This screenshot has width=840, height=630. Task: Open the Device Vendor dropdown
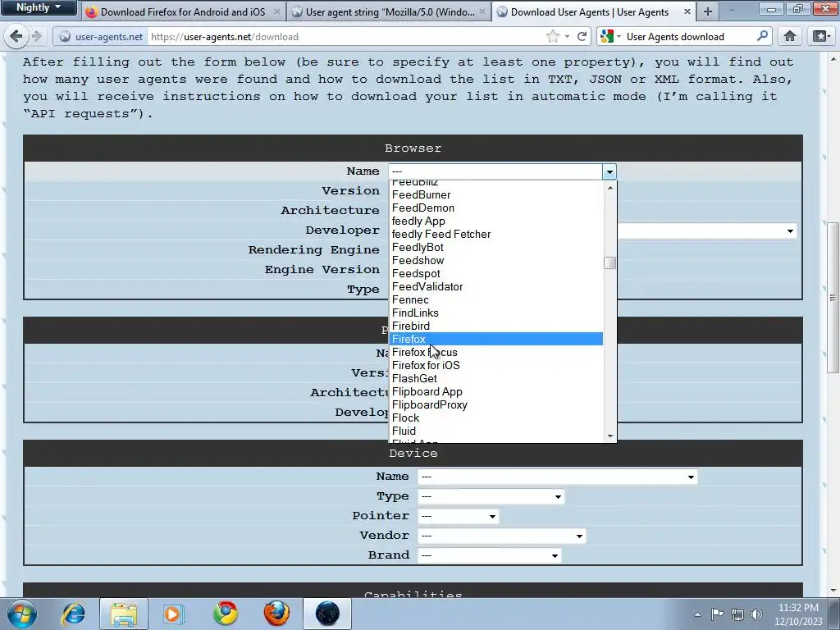(x=501, y=536)
